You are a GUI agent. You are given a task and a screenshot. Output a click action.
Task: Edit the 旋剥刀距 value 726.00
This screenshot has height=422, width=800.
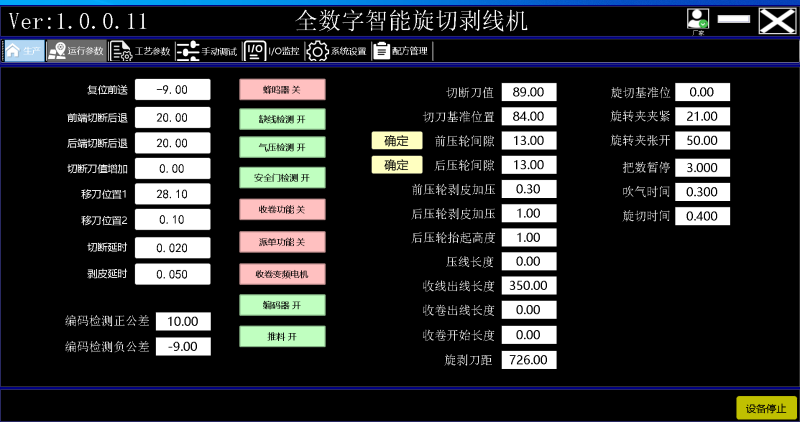point(529,360)
